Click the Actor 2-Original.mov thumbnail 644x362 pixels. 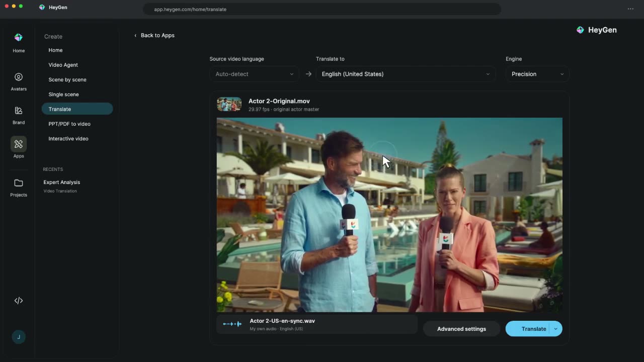(x=229, y=104)
